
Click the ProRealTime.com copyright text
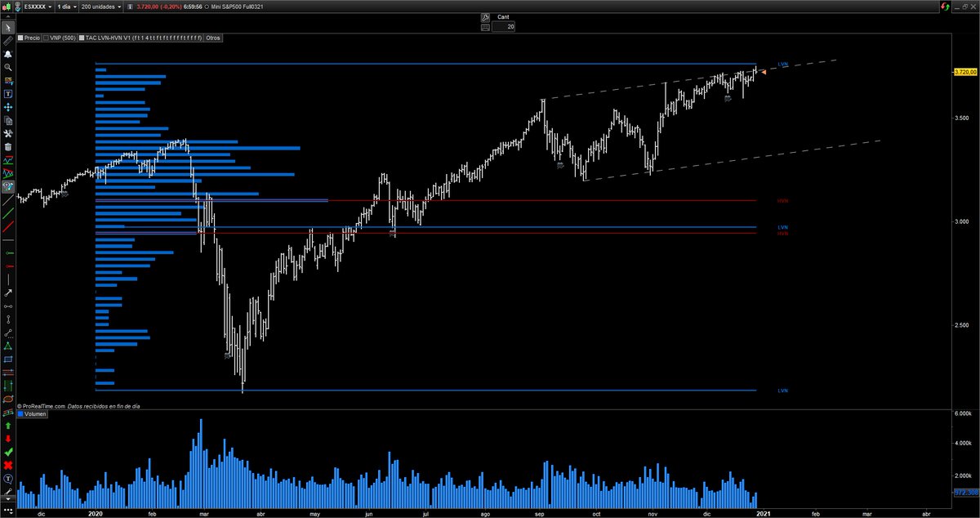pos(40,406)
